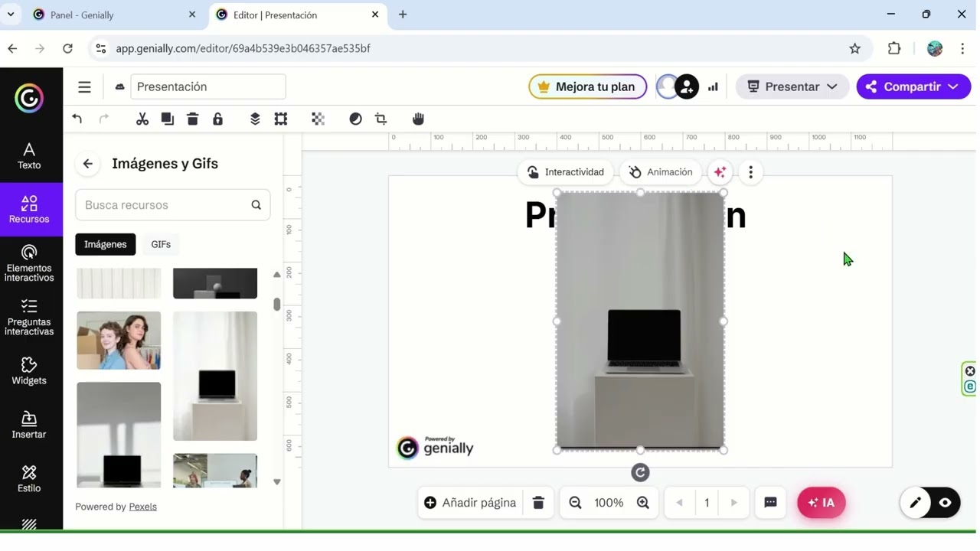Open the browser extensions puzzle icon
Viewport: 980px width, 551px height.
[x=894, y=48]
